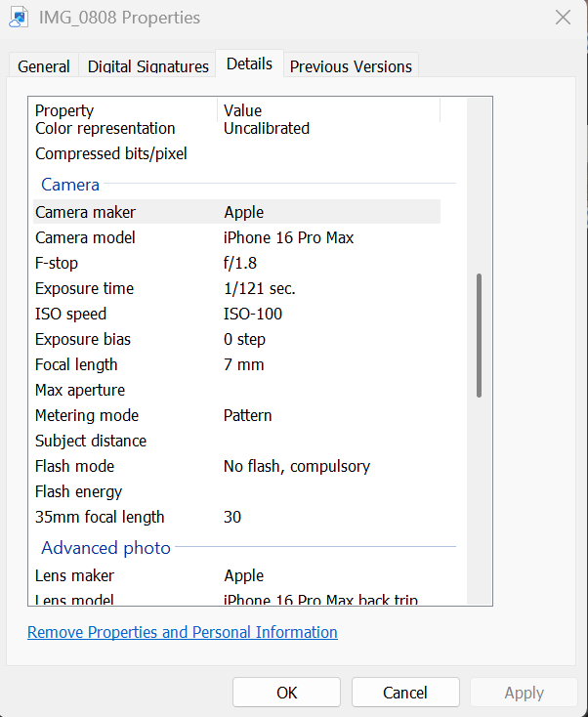
Task: Select the F-stop property
Action: [57, 263]
